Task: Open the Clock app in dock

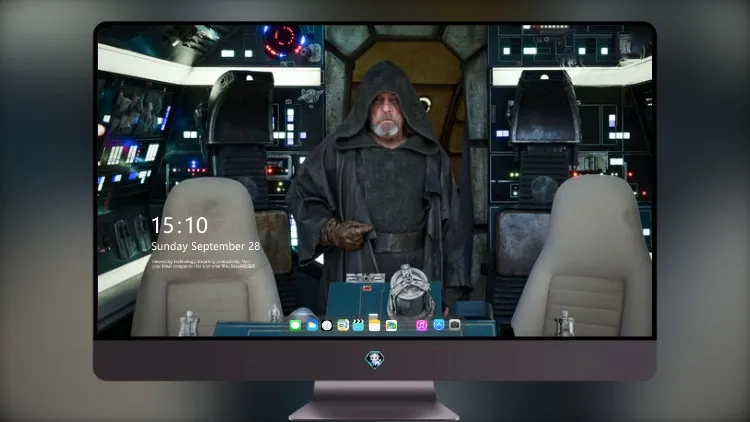Action: pyautogui.click(x=327, y=325)
